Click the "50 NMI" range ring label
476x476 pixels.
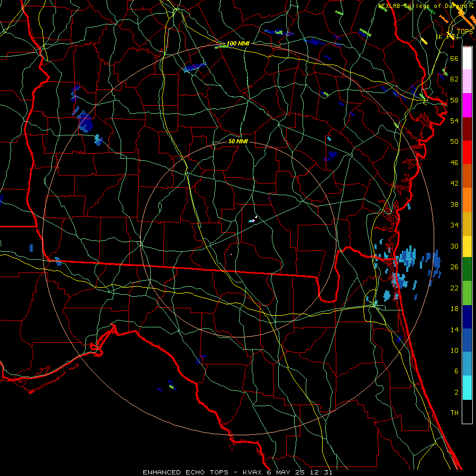pyautogui.click(x=238, y=141)
